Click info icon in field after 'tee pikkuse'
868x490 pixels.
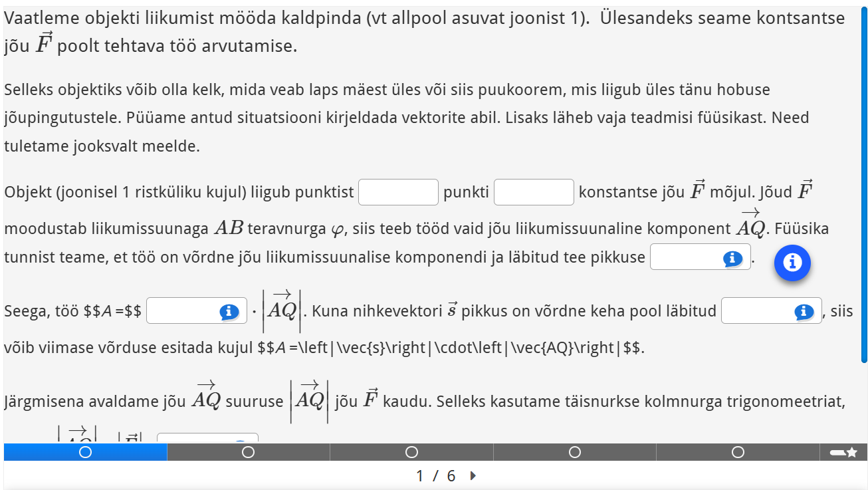click(732, 259)
